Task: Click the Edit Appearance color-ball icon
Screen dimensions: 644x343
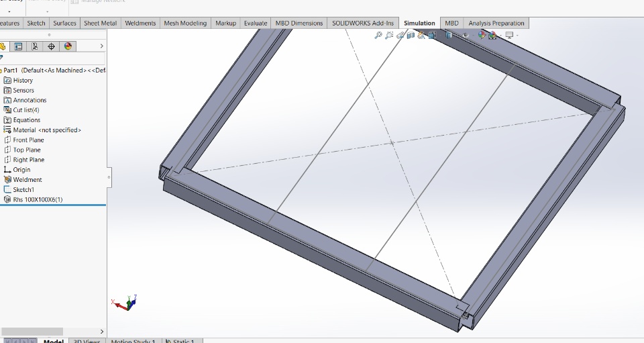Action: click(482, 36)
